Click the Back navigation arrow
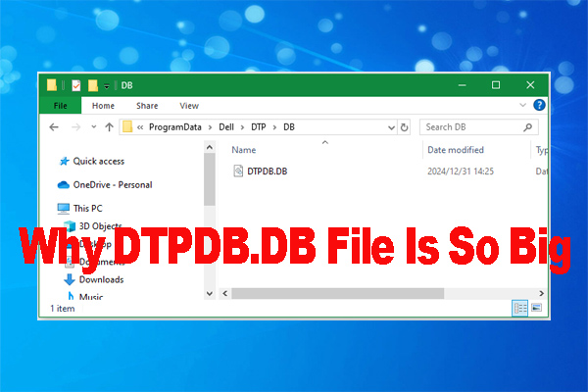 coord(55,127)
